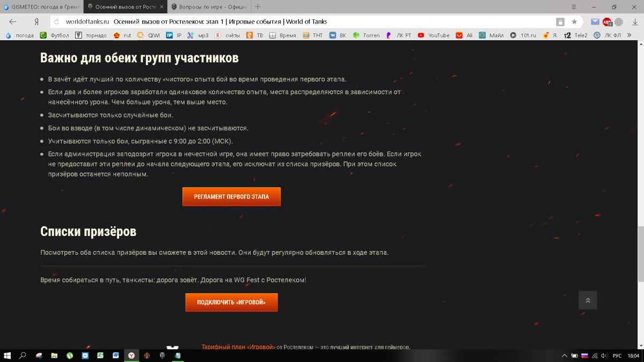Open Word from the taskbar
Image resolution: width=644 pixels, height=362 pixels.
116,356
